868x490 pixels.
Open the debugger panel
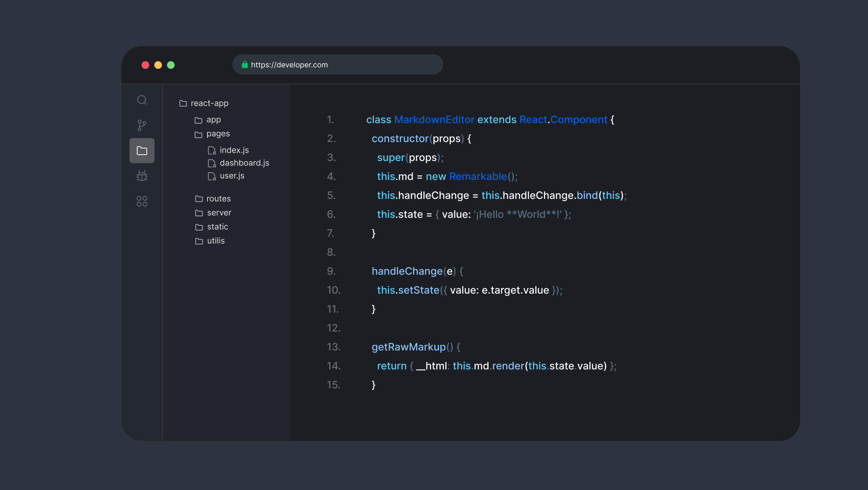point(142,176)
